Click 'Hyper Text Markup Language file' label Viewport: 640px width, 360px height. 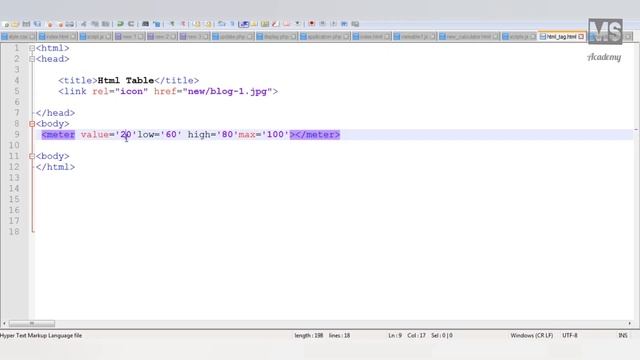tap(41, 336)
